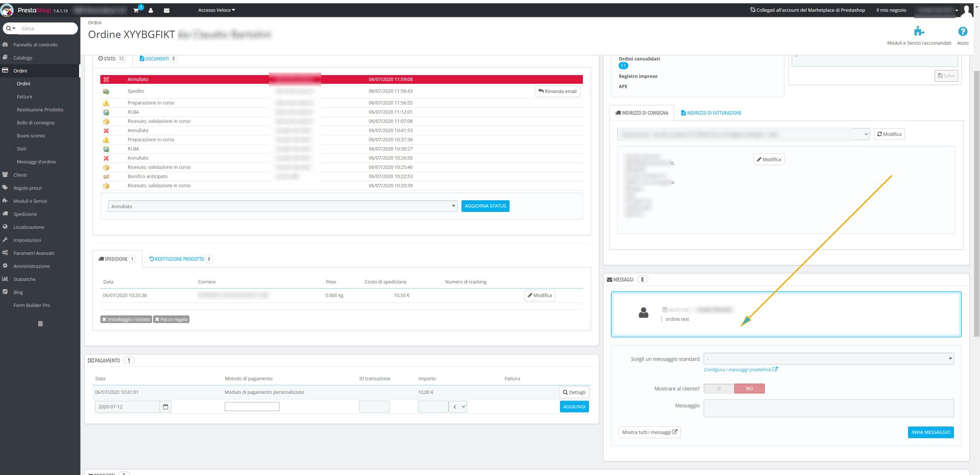Open Moduli e Servizi in the sidebar
The height and width of the screenshot is (475, 980).
[x=30, y=201]
